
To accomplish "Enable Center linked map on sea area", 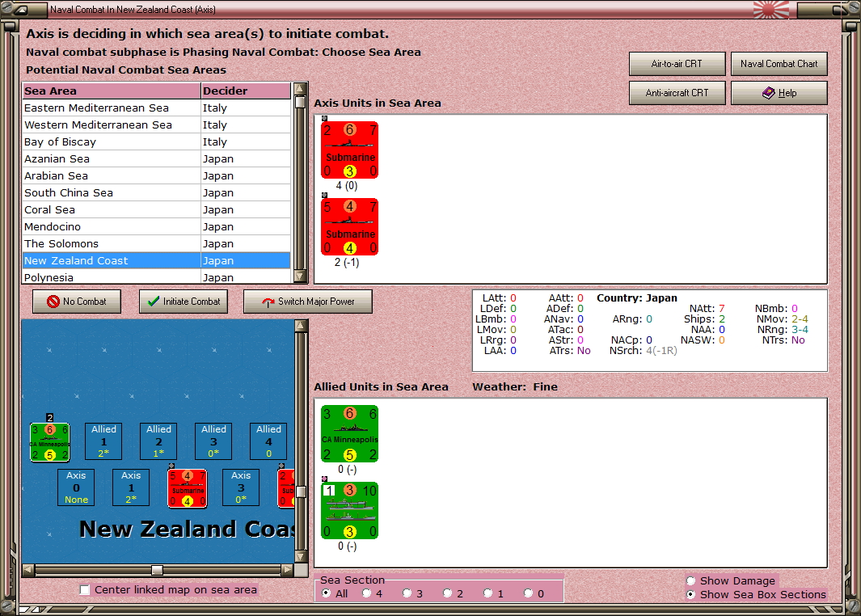I will (x=85, y=589).
